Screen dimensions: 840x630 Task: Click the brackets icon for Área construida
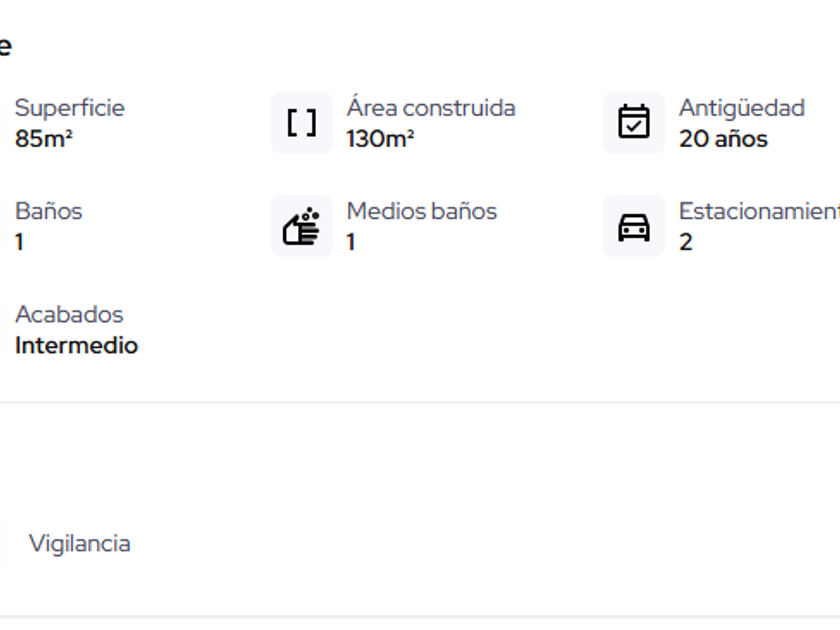pos(301,123)
